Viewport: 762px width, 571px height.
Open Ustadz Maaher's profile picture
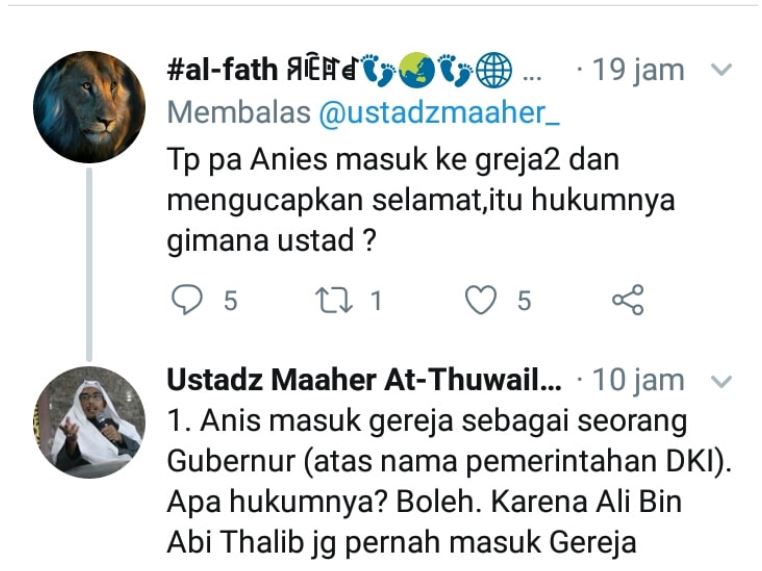click(x=89, y=422)
